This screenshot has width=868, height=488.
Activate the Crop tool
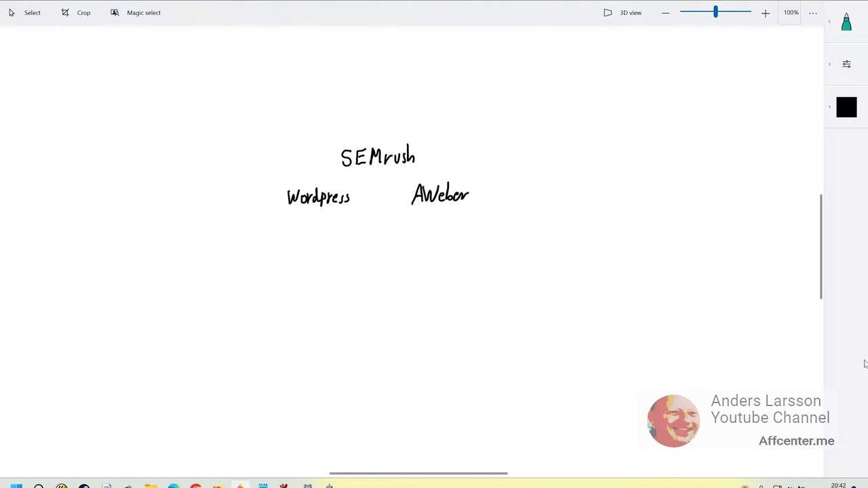[x=76, y=13]
